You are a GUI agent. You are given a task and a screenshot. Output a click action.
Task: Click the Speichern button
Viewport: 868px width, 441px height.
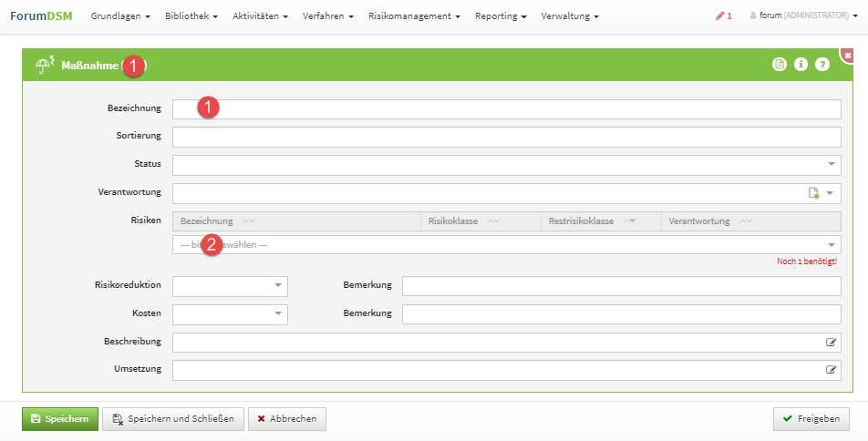pos(60,419)
